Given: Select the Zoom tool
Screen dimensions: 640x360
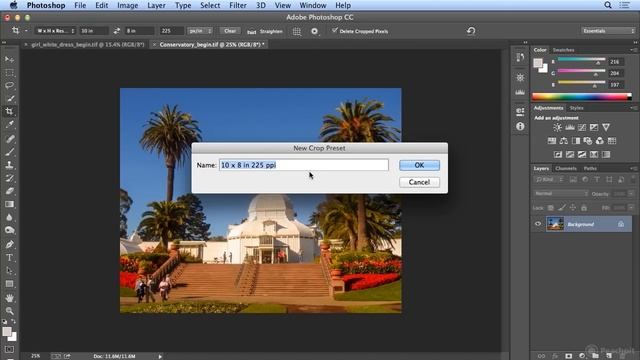Looking at the screenshot, I should tap(9, 311).
